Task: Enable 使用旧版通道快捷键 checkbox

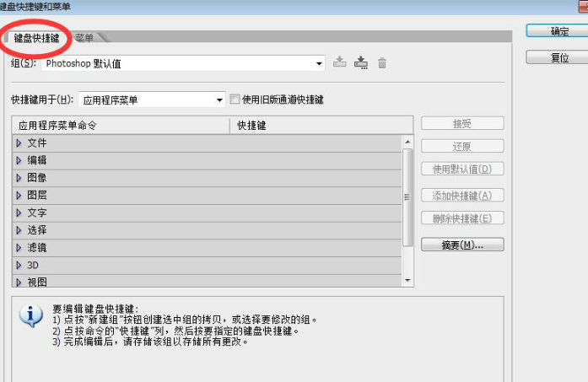Action: (235, 99)
